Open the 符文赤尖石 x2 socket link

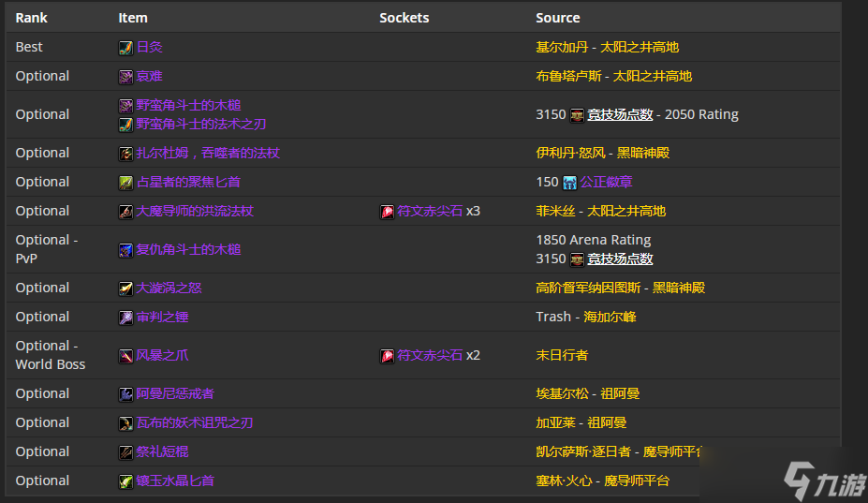pos(430,355)
